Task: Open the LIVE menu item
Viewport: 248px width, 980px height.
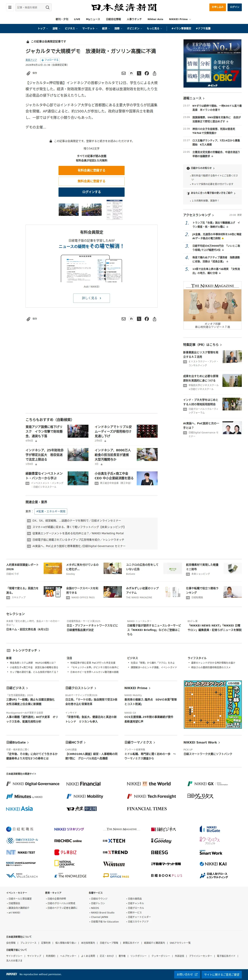Action: click(77, 19)
